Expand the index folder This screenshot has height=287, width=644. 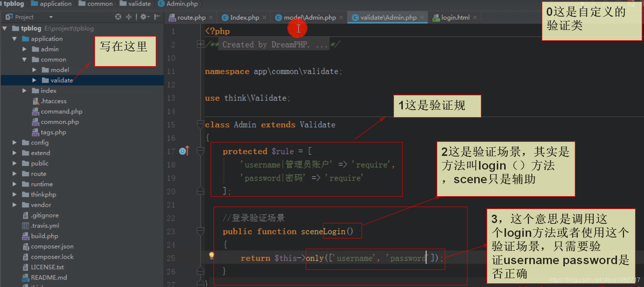(24, 90)
